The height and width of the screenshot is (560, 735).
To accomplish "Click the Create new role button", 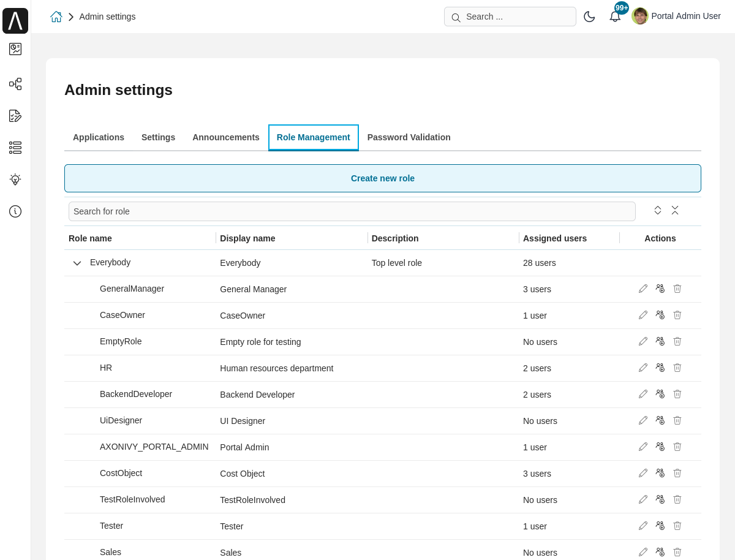I will click(382, 178).
